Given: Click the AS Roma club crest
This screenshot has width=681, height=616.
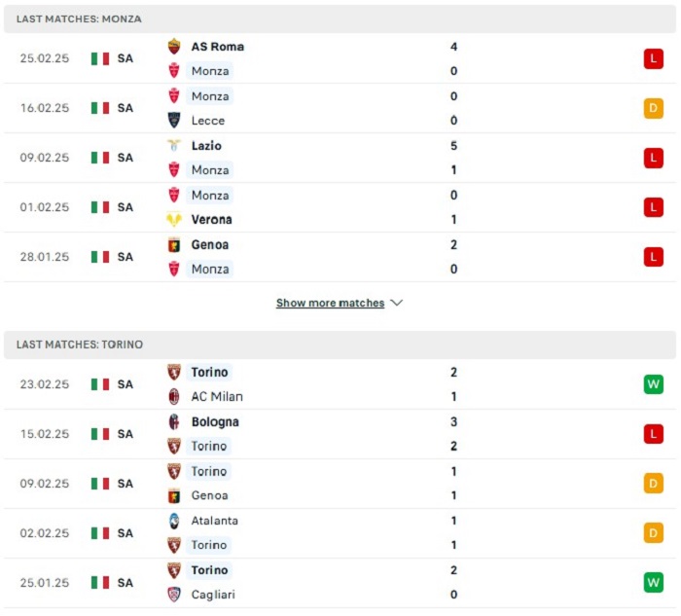Looking at the screenshot, I should click(174, 47).
